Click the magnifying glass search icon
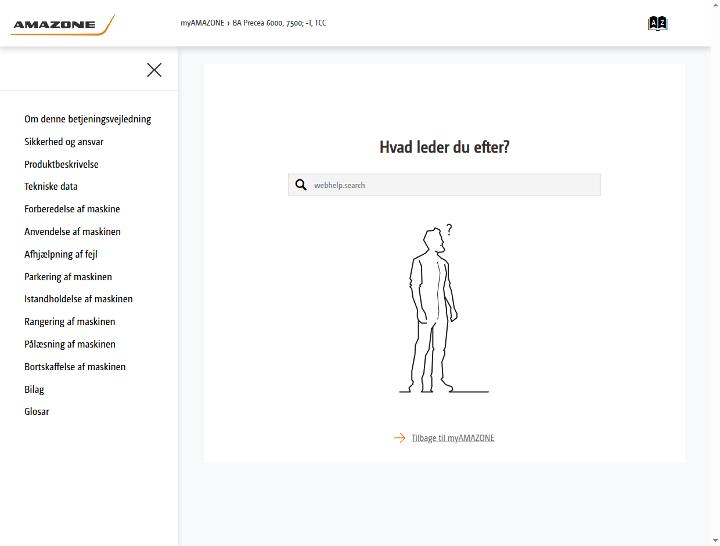This screenshot has width=720, height=546. pos(301,185)
